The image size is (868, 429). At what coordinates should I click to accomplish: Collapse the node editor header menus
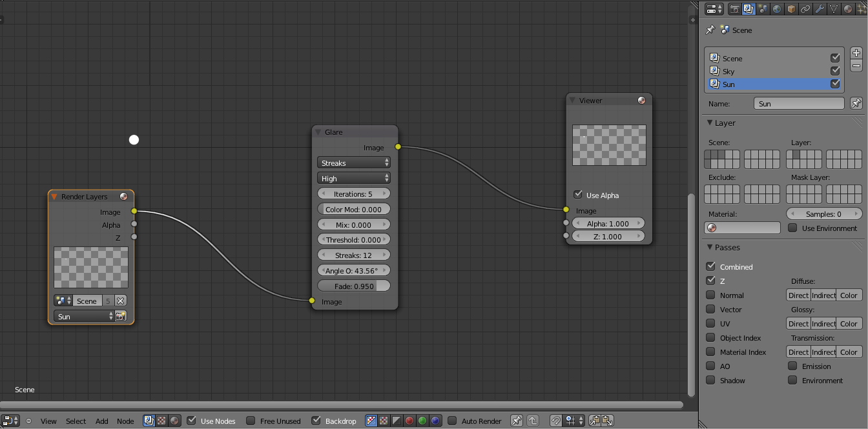[28, 421]
